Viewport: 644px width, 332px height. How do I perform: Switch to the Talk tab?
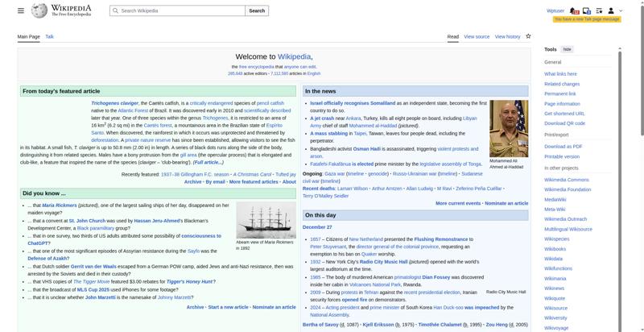point(49,36)
